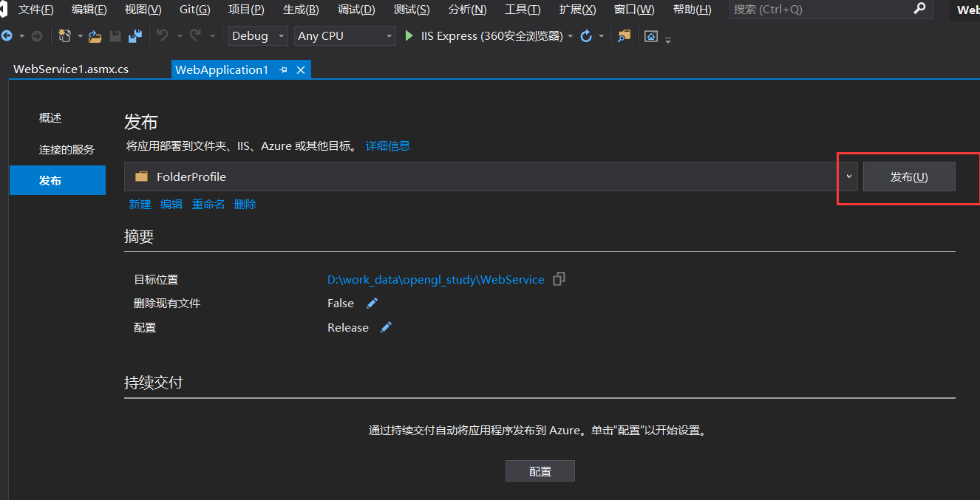Click the Save toolbar icon
This screenshot has height=500, width=980.
point(115,35)
